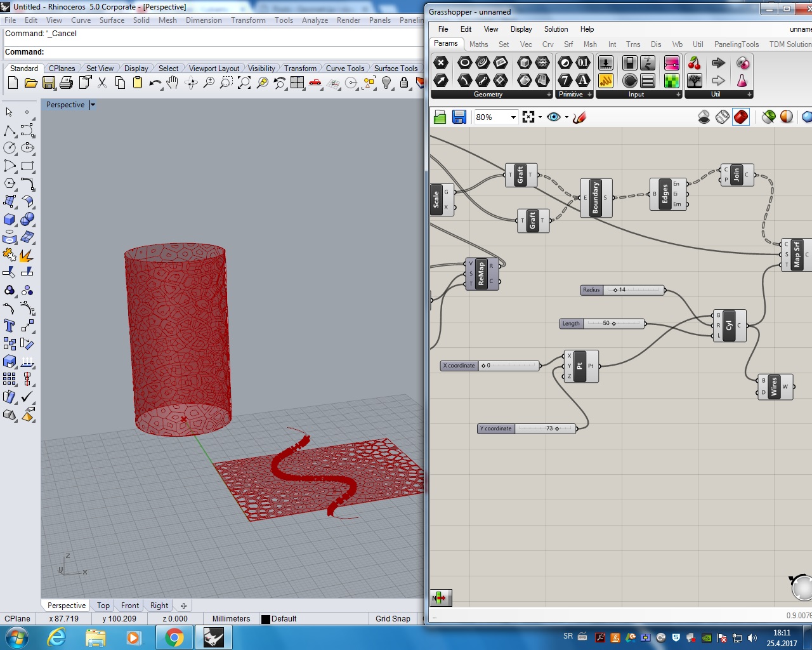Click the Open file folder icon in Rhino
Screen dimensions: 812x650
(30, 83)
